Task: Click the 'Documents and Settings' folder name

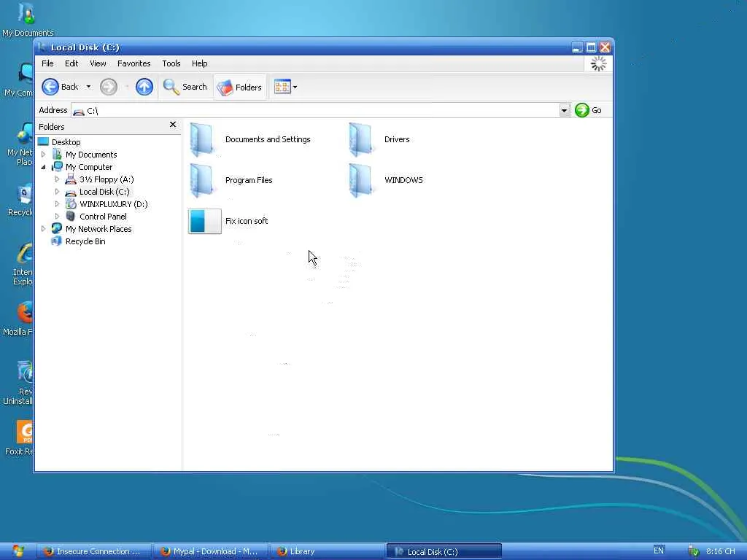Action: 268,139
